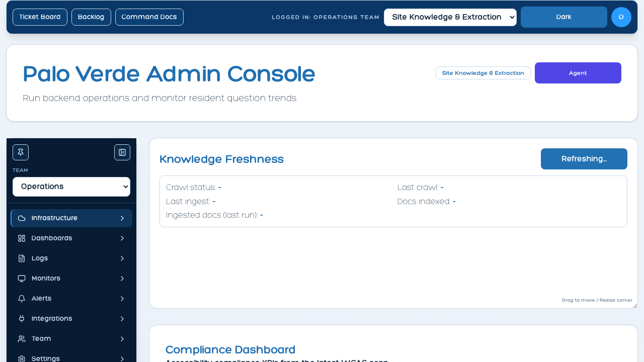This screenshot has height=362, width=644.
Task: Expand the Dashboards chevron arrow
Action: pyautogui.click(x=122, y=238)
